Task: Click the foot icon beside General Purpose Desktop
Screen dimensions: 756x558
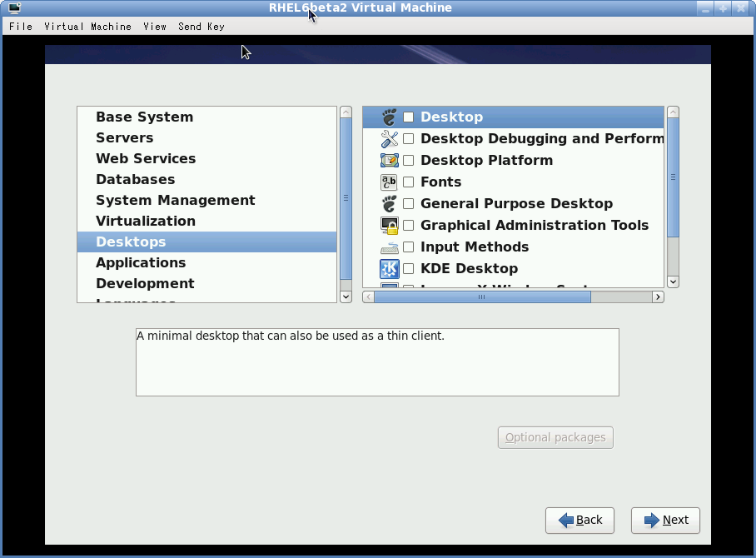Action: coord(389,203)
